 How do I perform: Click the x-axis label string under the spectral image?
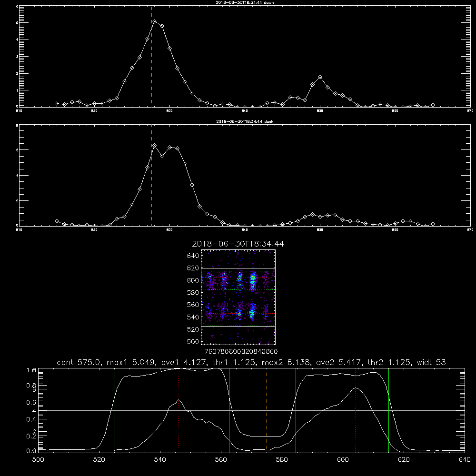pos(241,351)
